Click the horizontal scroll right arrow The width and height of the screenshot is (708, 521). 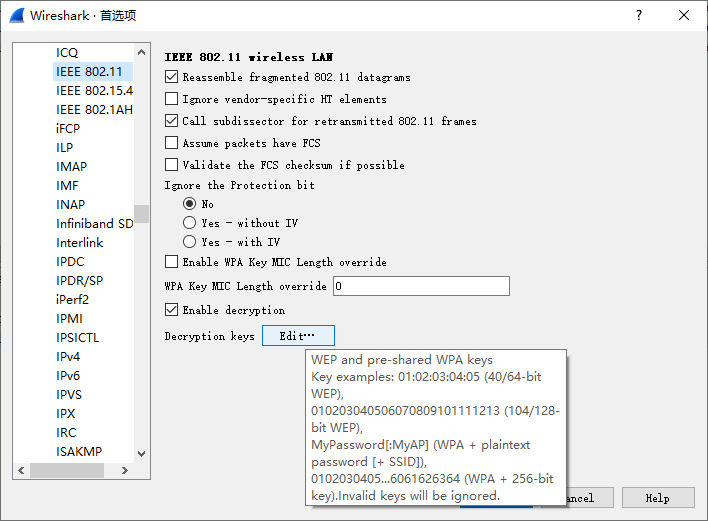pos(125,470)
